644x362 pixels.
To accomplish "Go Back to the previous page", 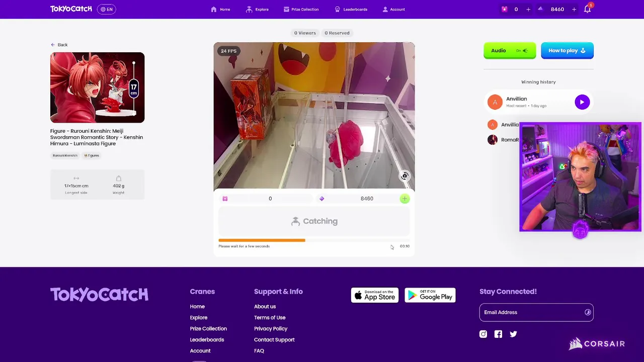I will (59, 45).
